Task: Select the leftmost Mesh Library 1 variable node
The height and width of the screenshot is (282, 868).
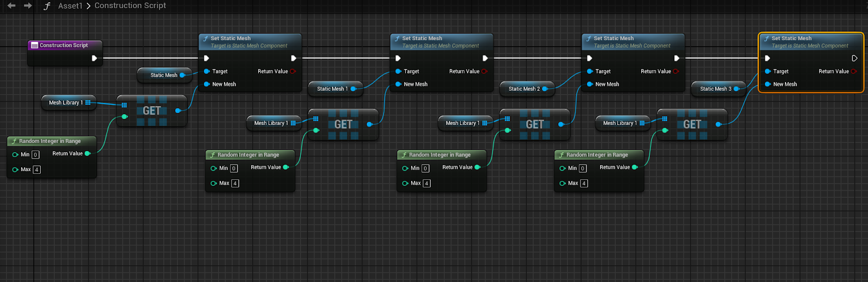Action: tap(68, 102)
